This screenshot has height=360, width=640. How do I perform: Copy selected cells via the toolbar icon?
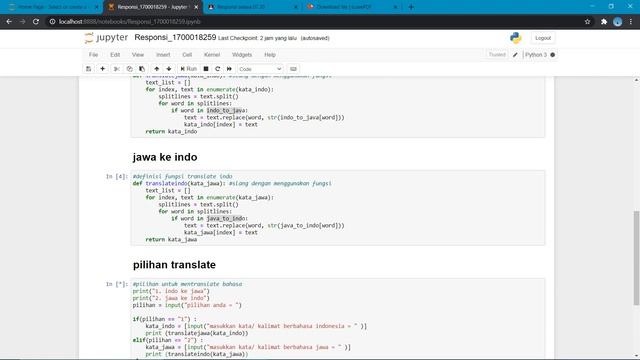click(x=129, y=69)
